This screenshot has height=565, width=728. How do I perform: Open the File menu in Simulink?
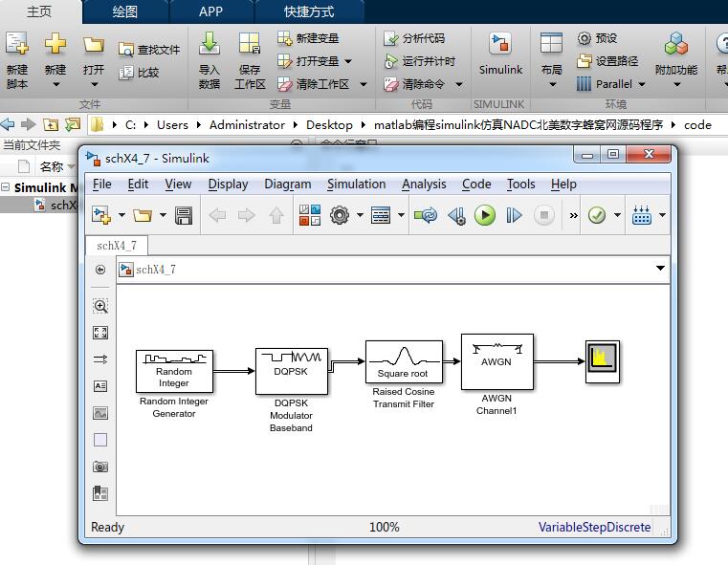(x=102, y=185)
